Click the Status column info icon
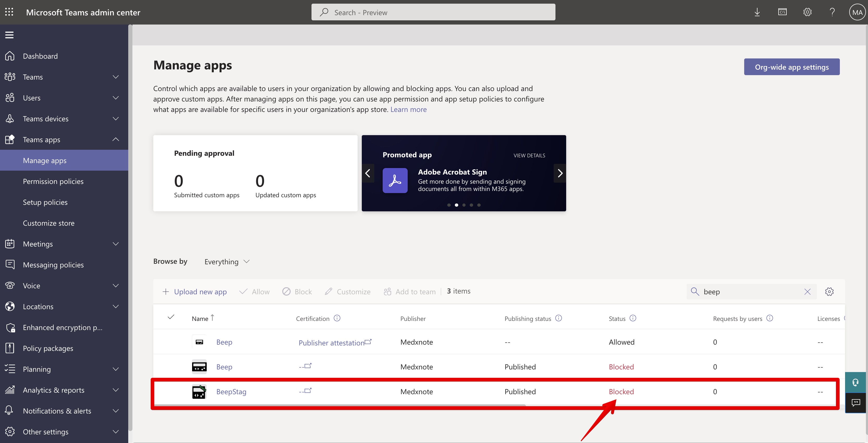This screenshot has height=443, width=868. (x=633, y=318)
